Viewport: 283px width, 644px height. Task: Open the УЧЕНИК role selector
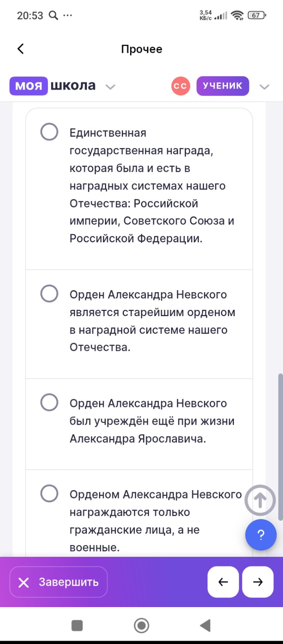[x=223, y=86]
